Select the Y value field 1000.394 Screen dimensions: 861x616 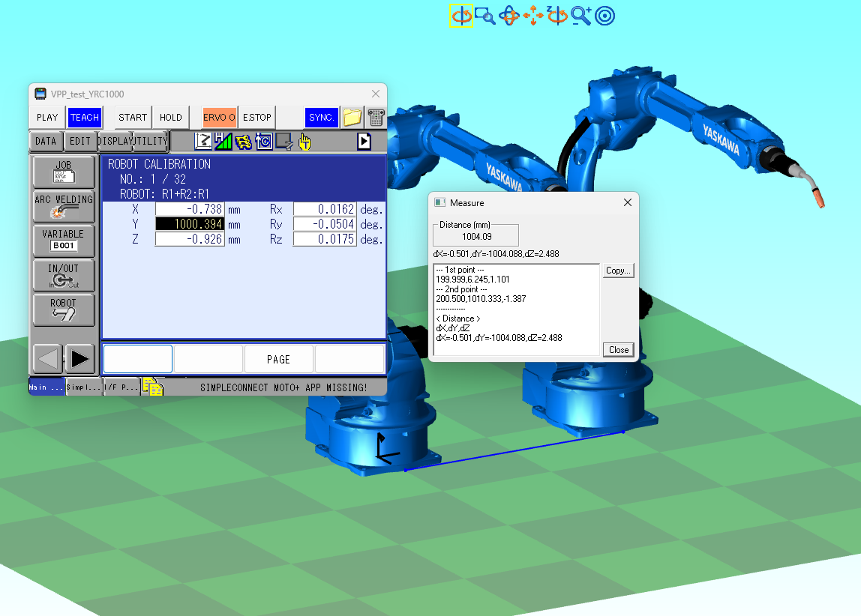tap(190, 224)
